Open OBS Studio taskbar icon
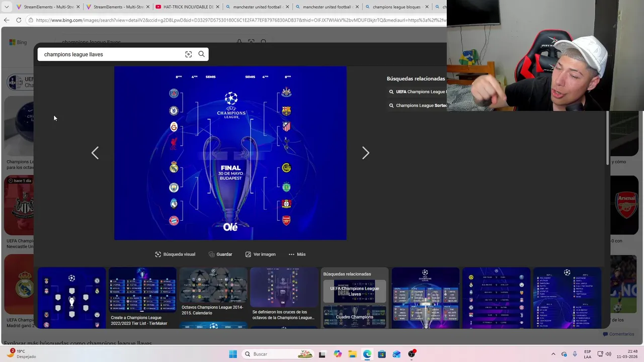Screen dimensions: 644x362 (412, 354)
